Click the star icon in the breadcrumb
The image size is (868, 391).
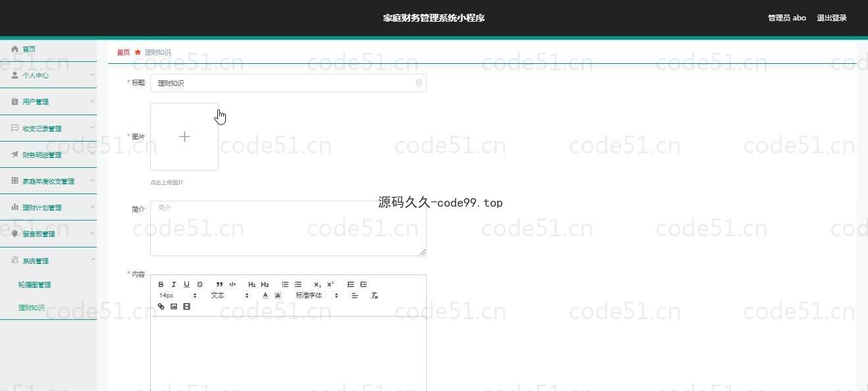click(138, 52)
